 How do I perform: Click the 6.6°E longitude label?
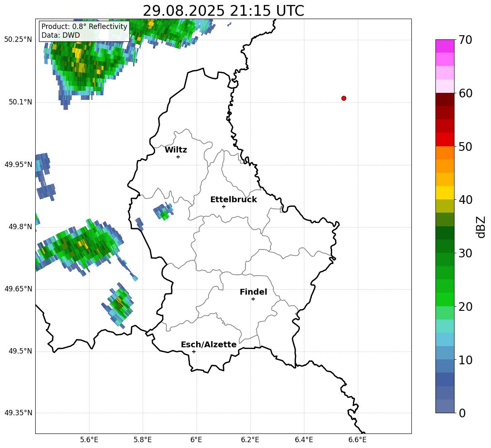pyautogui.click(x=357, y=440)
